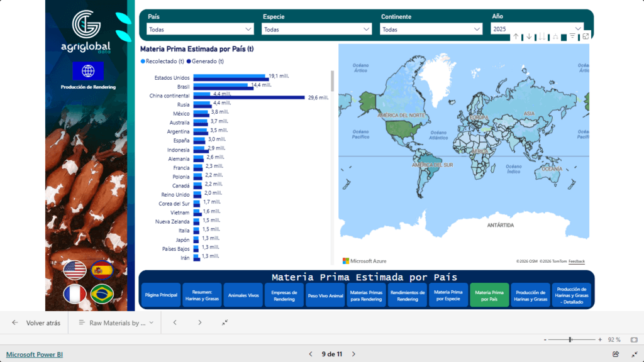Switch to Animales Vivos page
Viewport: 644px width, 362px height.
coord(243,295)
